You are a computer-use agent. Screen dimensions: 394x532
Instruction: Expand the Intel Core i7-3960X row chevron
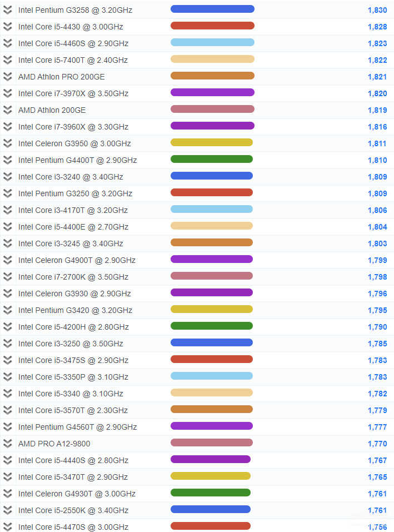[x=7, y=127]
